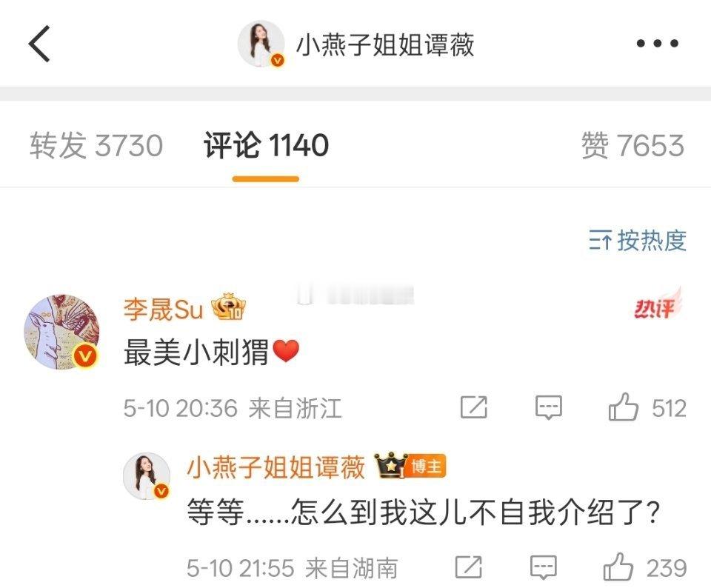Screen dimensions: 711x588
Task: Go back using the left arrow
Action: (x=39, y=44)
